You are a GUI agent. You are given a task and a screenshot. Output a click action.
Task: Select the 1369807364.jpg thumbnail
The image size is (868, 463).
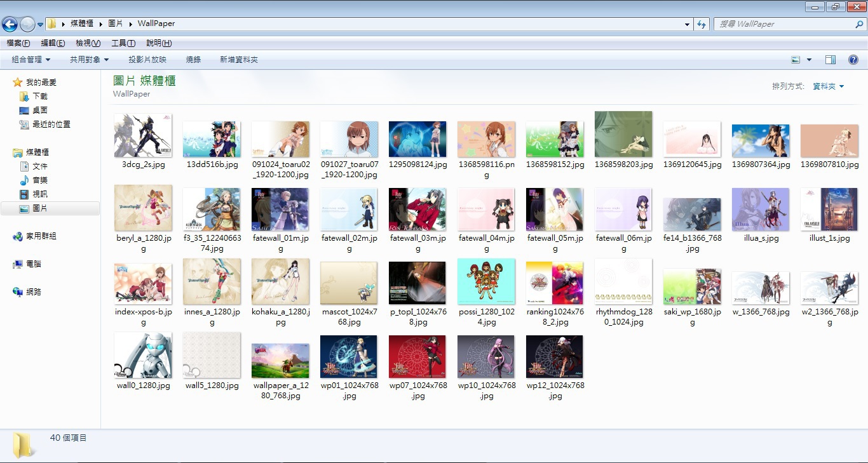point(761,140)
